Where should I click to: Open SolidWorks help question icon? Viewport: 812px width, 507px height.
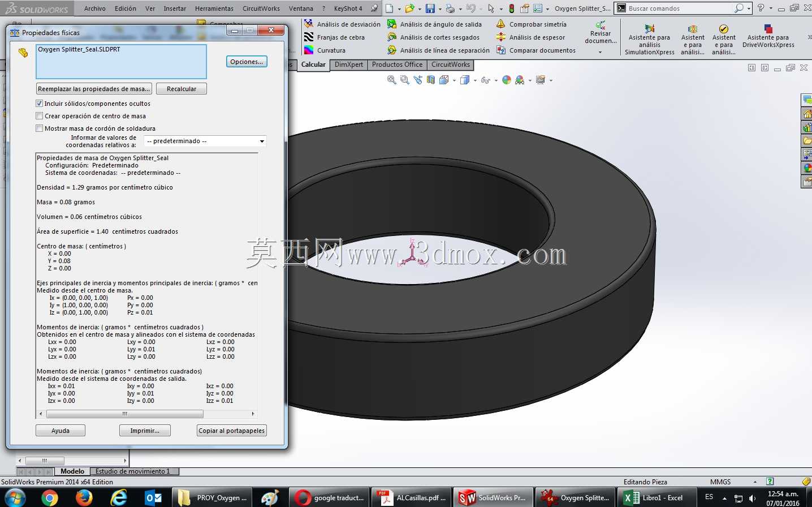(x=761, y=8)
